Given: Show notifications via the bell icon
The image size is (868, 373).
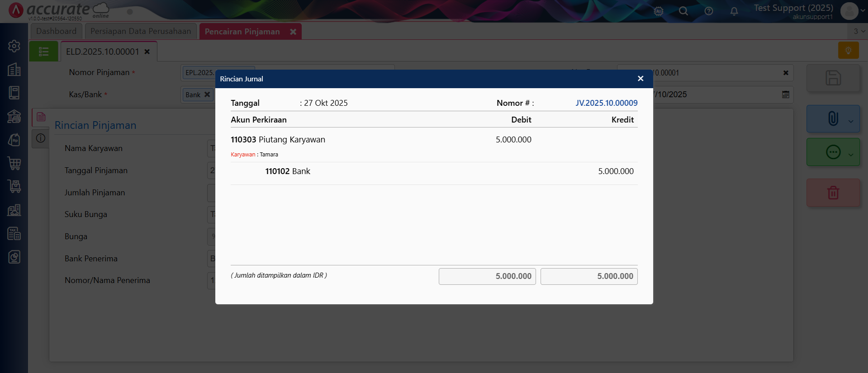Looking at the screenshot, I should tap(734, 11).
